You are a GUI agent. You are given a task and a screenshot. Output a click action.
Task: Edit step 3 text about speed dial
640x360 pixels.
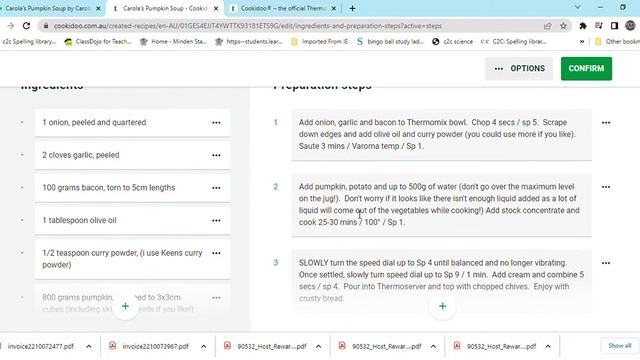442,280
